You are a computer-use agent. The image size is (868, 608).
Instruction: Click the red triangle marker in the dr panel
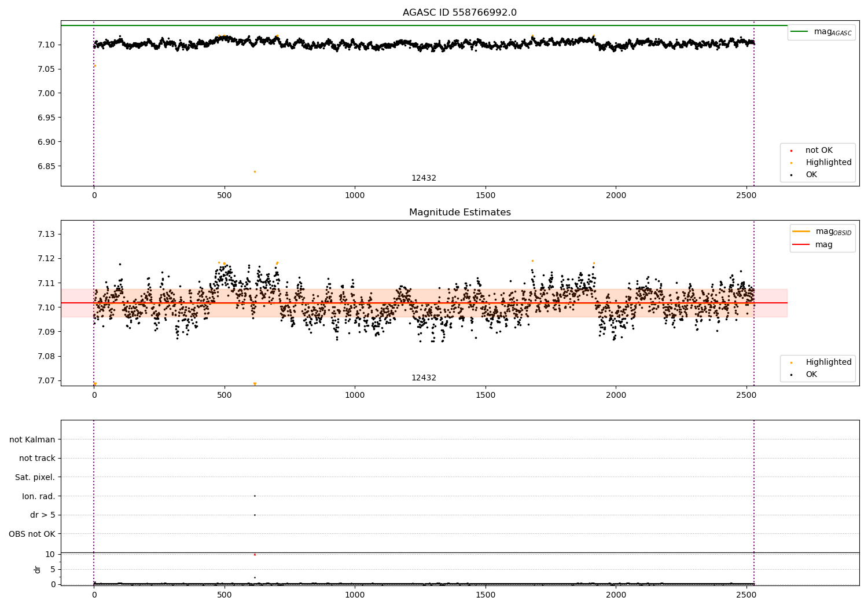[x=255, y=554]
